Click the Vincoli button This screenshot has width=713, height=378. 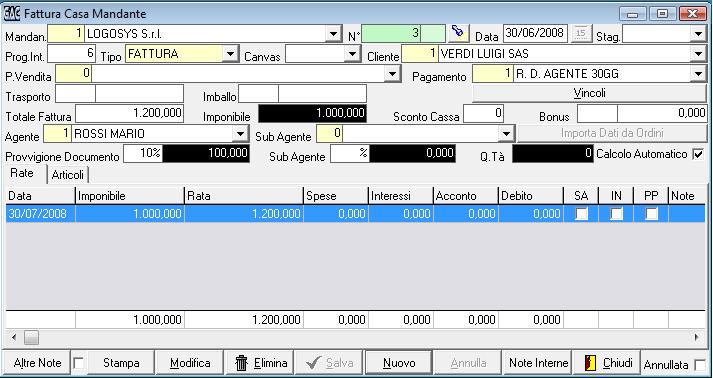(589, 94)
